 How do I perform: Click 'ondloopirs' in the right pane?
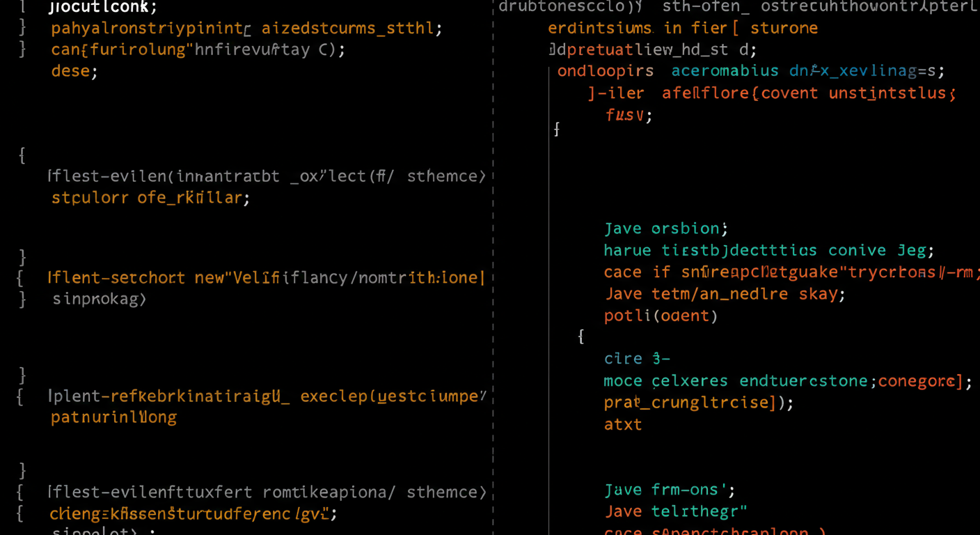606,71
